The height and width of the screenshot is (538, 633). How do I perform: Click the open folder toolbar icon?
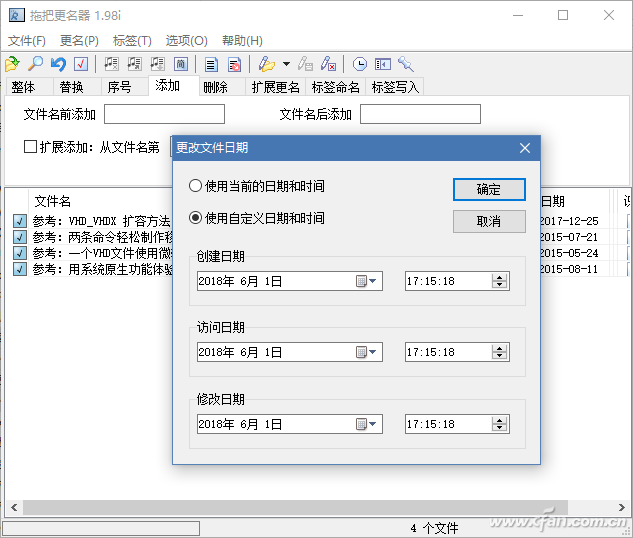click(x=13, y=64)
